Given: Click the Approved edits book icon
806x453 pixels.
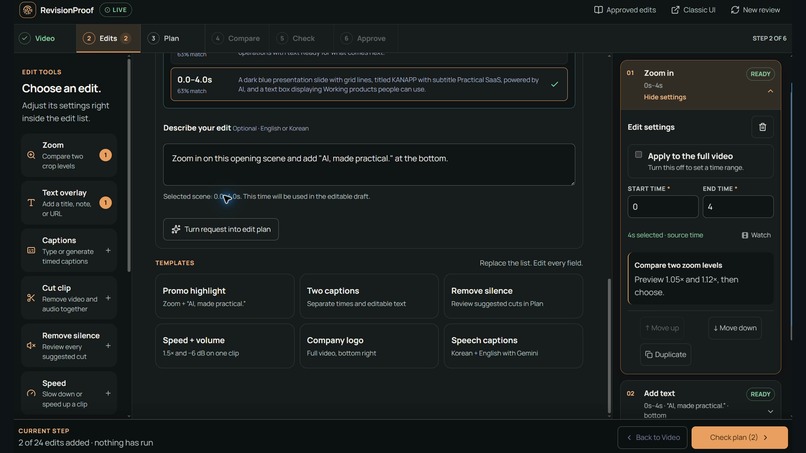Looking at the screenshot, I should tap(598, 10).
